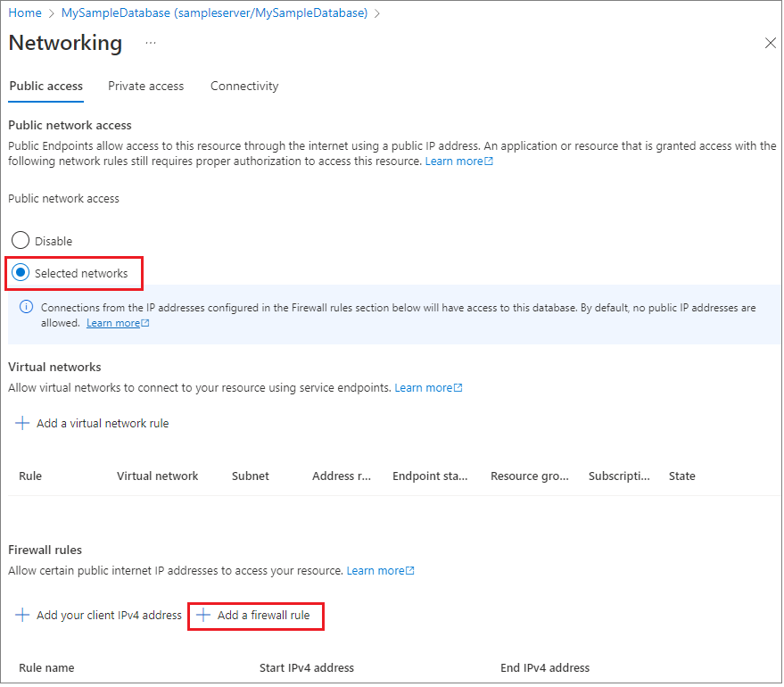Image resolution: width=784 pixels, height=687 pixels.
Task: Click breadcrumb chevron after MySampleDatabase
Action: (x=377, y=13)
